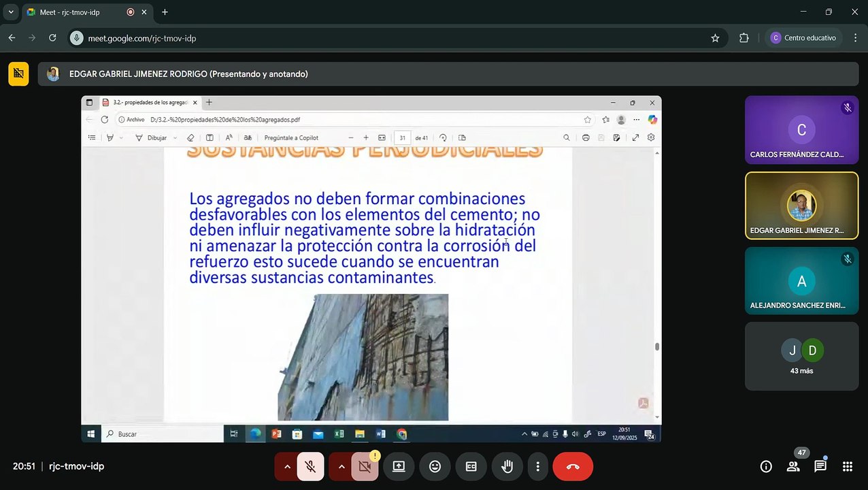The height and width of the screenshot is (490, 868).
Task: Zoom in with the plus icon in PDF
Action: point(366,137)
